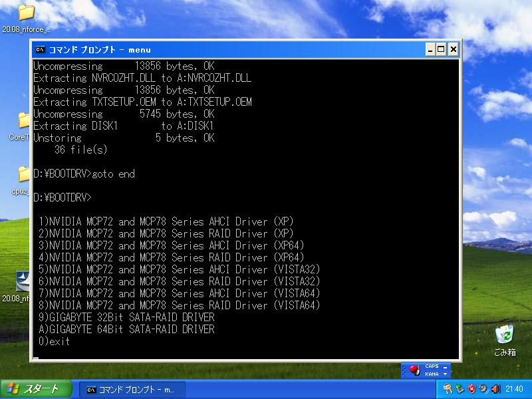Click menu line 1) AHCI Driver (XP)

pos(166,221)
